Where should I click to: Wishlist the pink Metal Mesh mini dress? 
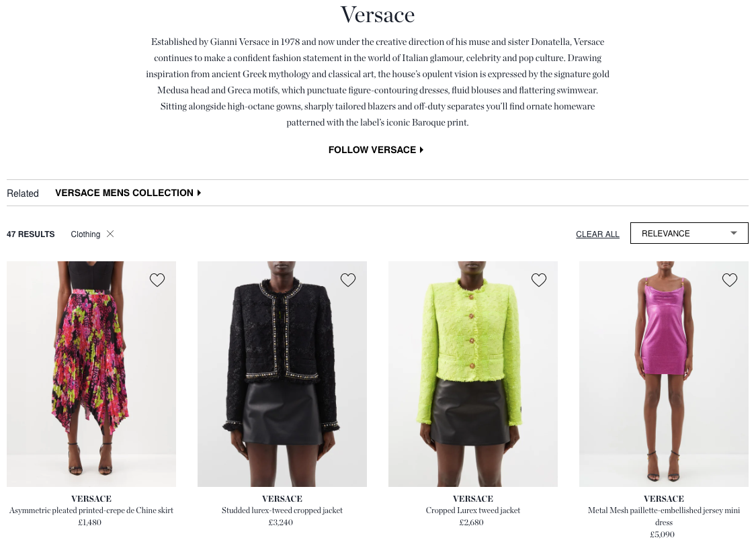(730, 280)
